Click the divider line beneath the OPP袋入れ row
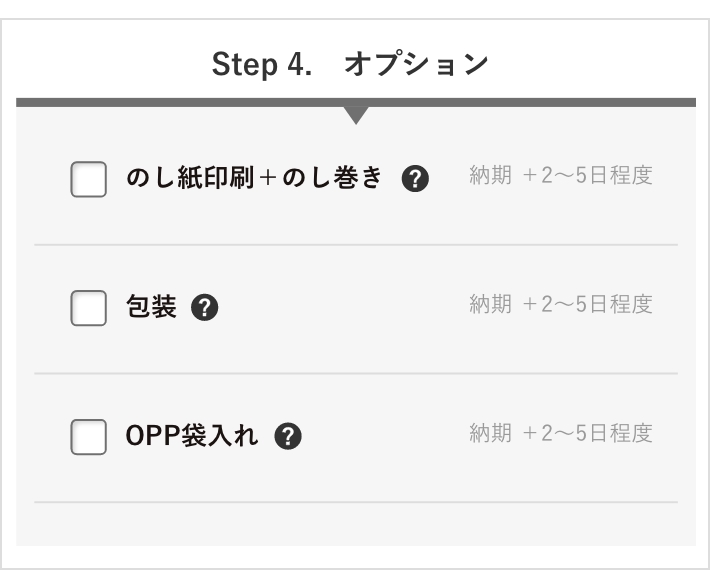 (x=356, y=502)
